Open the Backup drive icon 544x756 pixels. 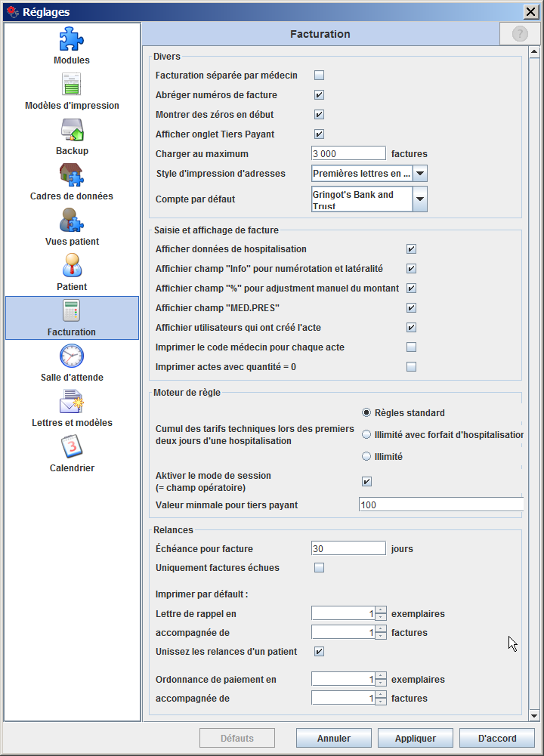(x=72, y=130)
